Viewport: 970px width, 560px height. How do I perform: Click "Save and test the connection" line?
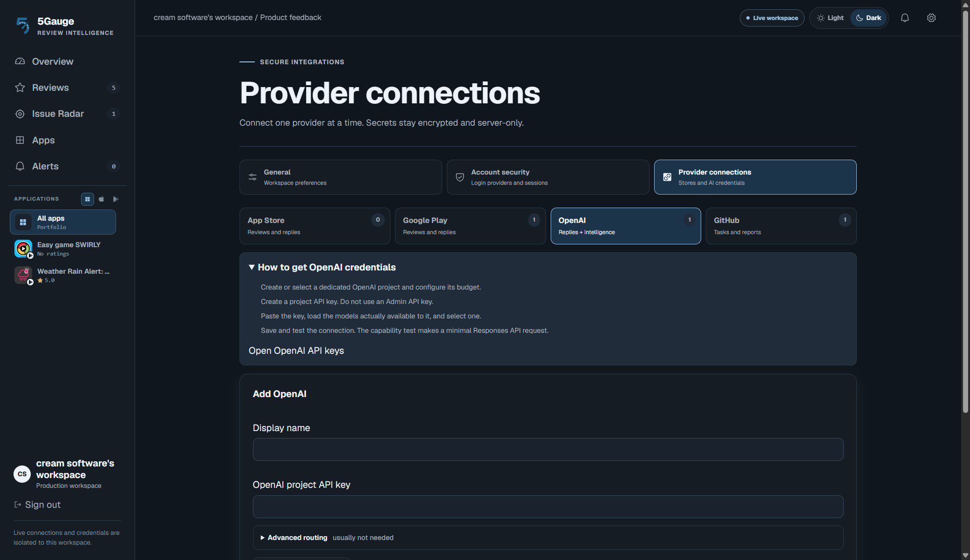pyautogui.click(x=405, y=331)
